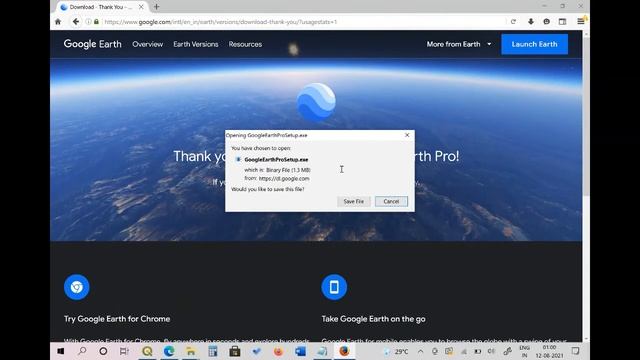Click the Google Earth logo

click(93, 44)
